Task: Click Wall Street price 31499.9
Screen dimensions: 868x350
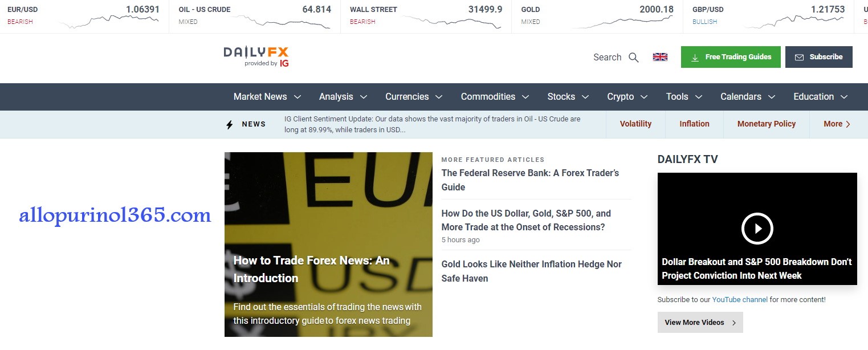Action: point(485,9)
